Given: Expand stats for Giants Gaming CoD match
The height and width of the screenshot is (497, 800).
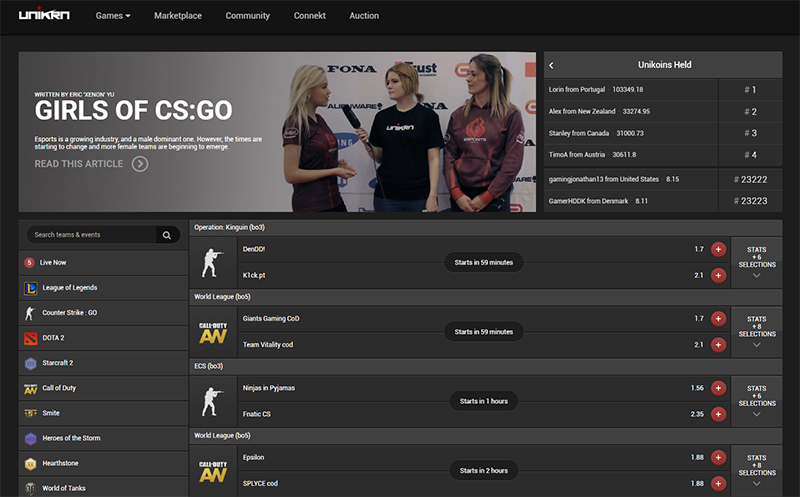Looking at the screenshot, I should coord(757,332).
